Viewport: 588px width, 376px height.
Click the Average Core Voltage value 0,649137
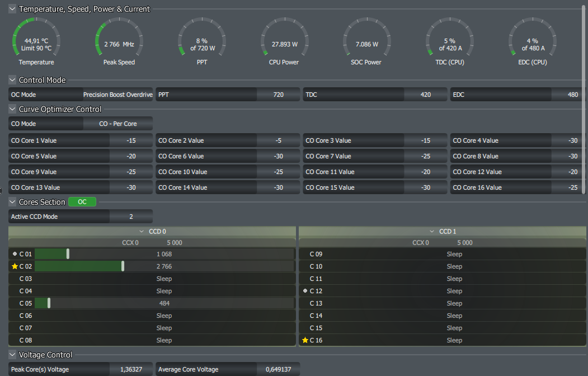(278, 369)
